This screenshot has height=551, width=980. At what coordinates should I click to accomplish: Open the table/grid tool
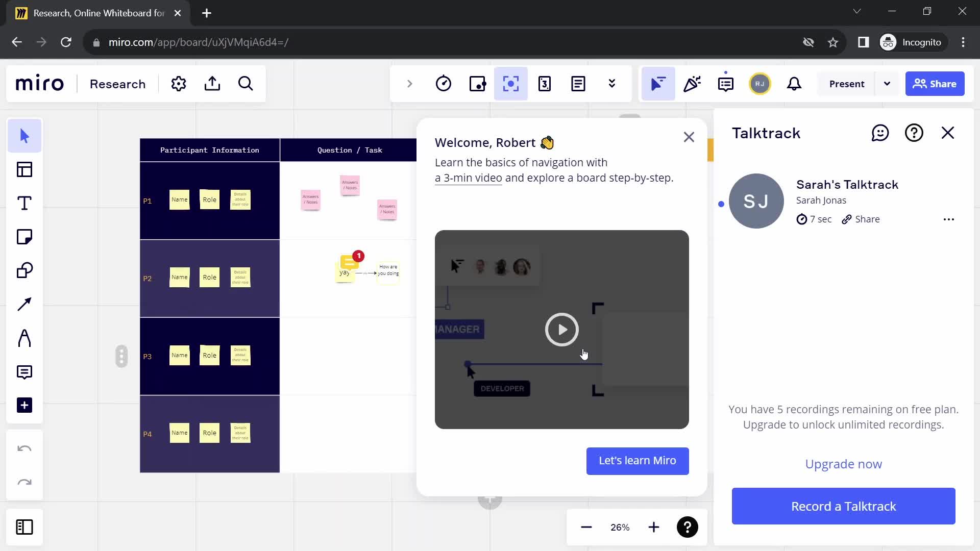click(x=25, y=169)
